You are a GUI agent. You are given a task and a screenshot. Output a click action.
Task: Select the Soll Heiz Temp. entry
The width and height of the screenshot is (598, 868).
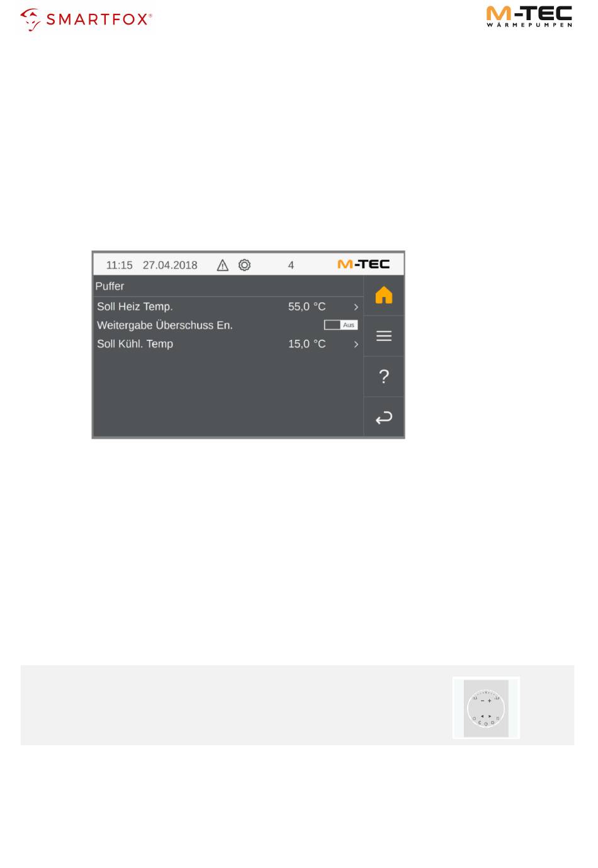click(x=228, y=307)
